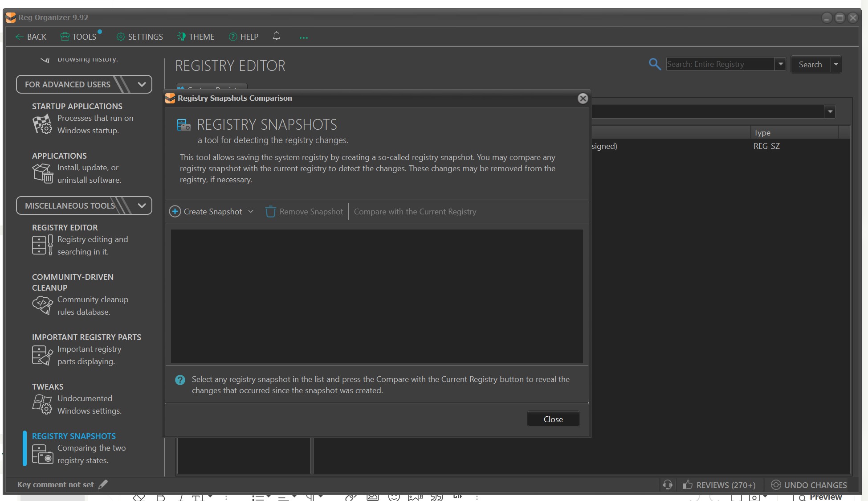Collapse the FOR ADVANCED USERS section

142,84
